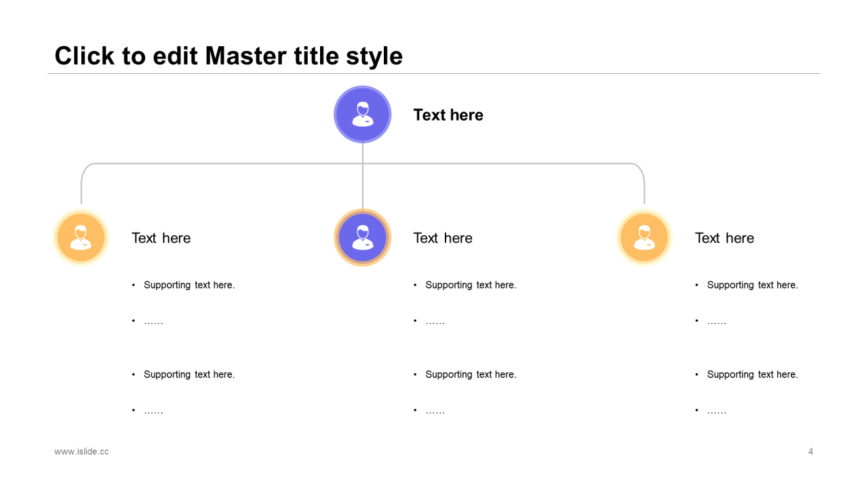The height and width of the screenshot is (488, 868).
Task: Click the first 'Supporting text here.' in middle column
Action: pos(471,285)
